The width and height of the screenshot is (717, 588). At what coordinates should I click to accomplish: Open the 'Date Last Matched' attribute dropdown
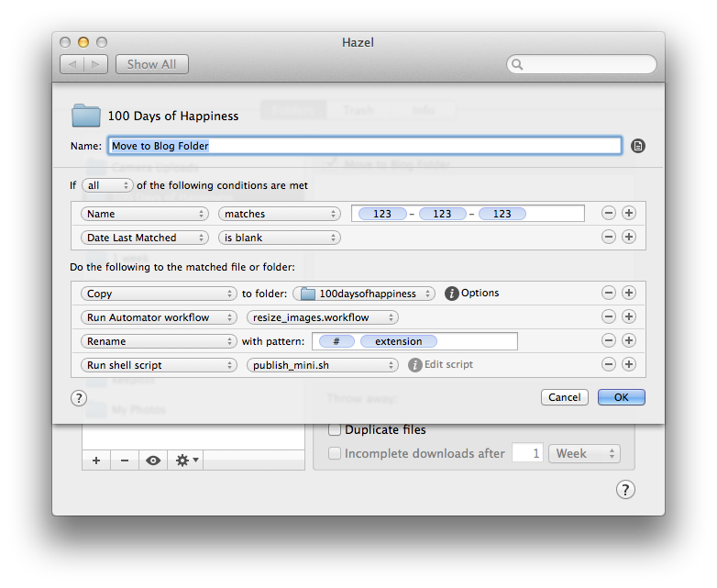(x=145, y=238)
